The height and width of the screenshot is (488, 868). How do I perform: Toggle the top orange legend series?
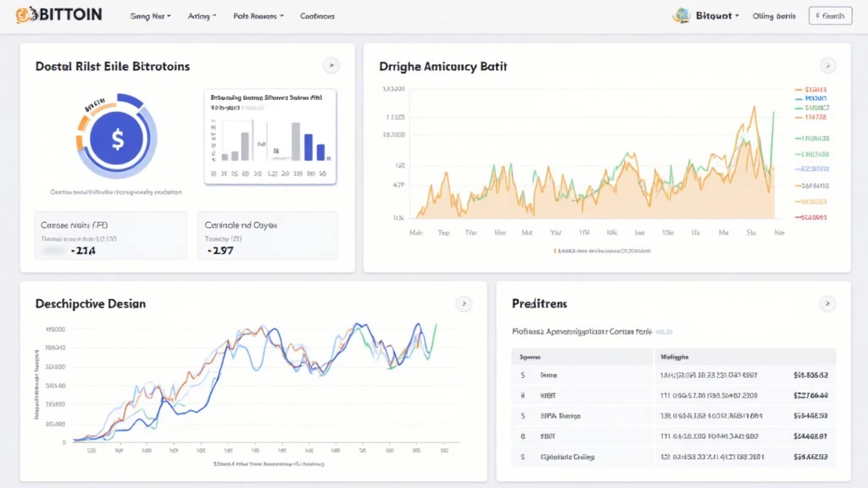pos(810,89)
